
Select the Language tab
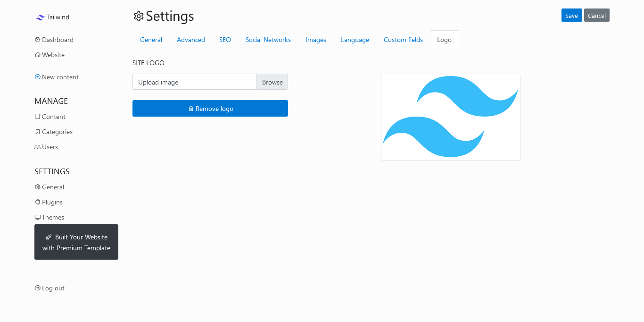(355, 40)
